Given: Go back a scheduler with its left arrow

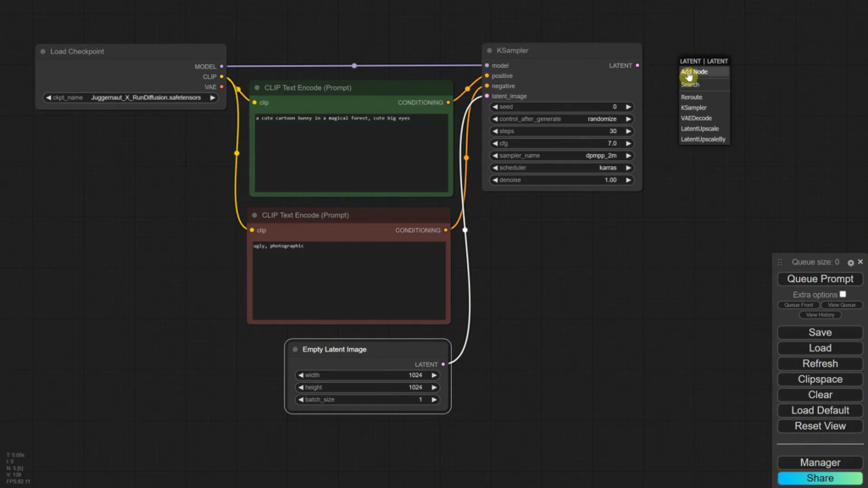Looking at the screenshot, I should 495,168.
